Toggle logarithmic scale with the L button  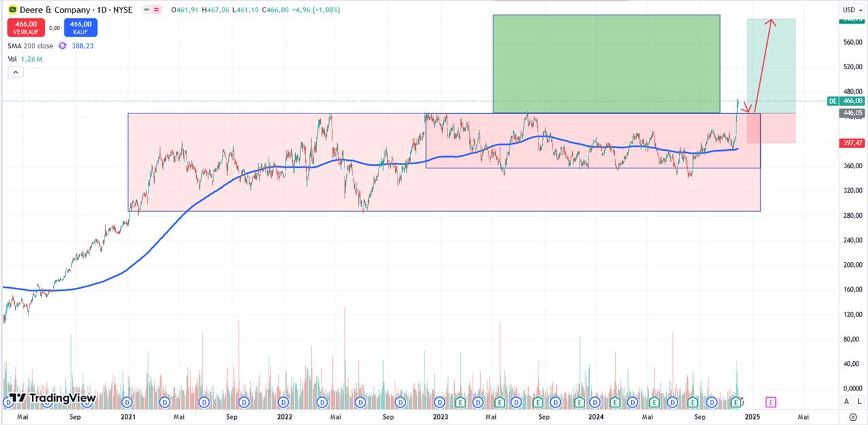859,402
